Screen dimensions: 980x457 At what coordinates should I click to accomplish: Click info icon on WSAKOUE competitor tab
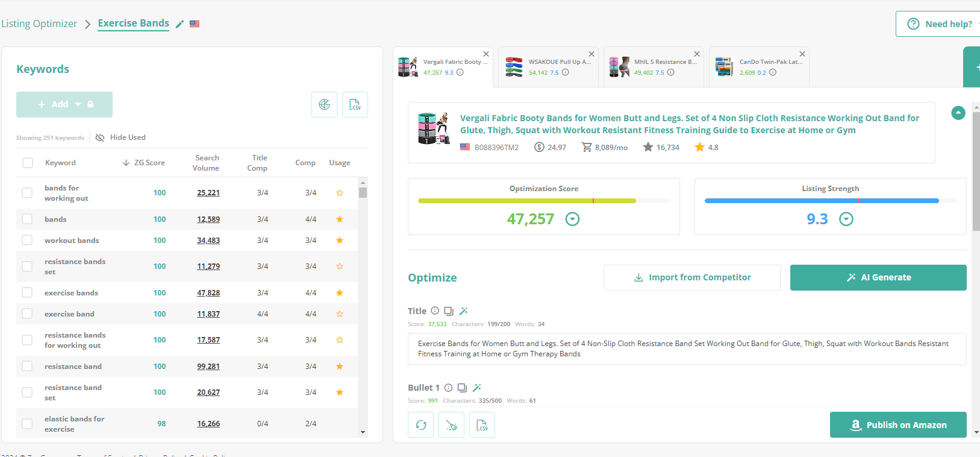pos(566,72)
